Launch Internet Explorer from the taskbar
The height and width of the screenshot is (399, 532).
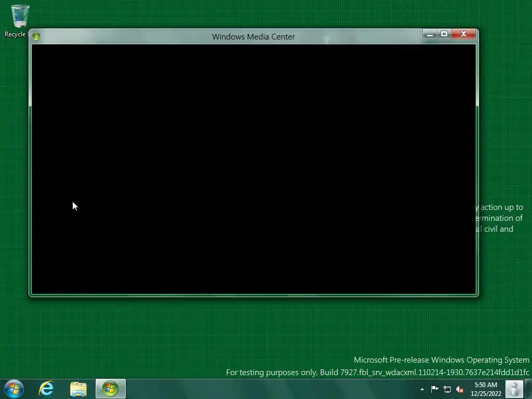[46, 389]
